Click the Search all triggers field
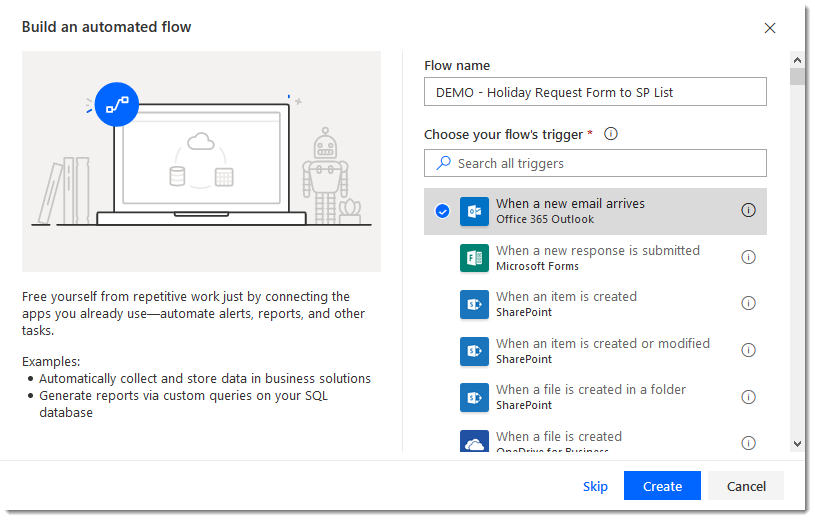This screenshot has height=520, width=815. pyautogui.click(x=595, y=163)
